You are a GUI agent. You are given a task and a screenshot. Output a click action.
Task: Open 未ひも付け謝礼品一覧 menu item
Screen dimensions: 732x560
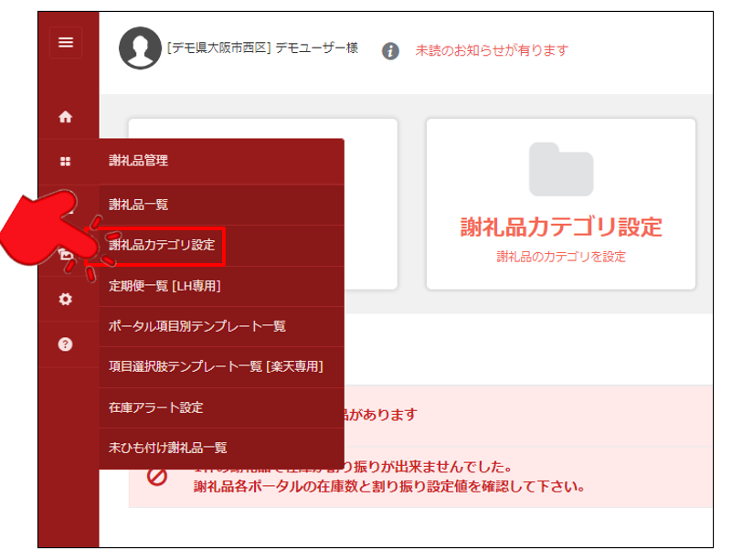[x=168, y=448]
